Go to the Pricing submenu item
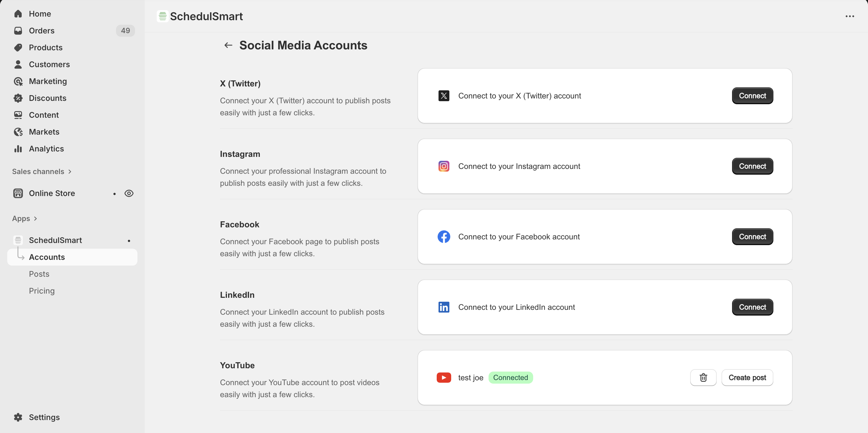This screenshot has width=868, height=433. (42, 291)
